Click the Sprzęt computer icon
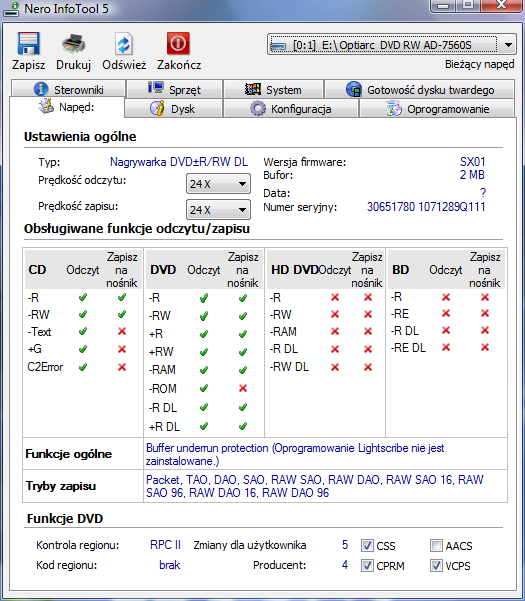 (156, 88)
